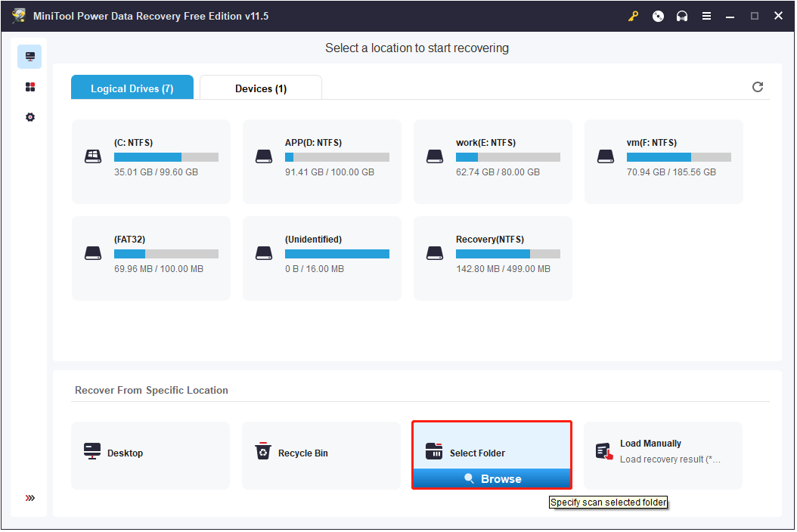Click the 70.94 GB / 185.56 GB text
The height and width of the screenshot is (532, 797).
pos(671,172)
